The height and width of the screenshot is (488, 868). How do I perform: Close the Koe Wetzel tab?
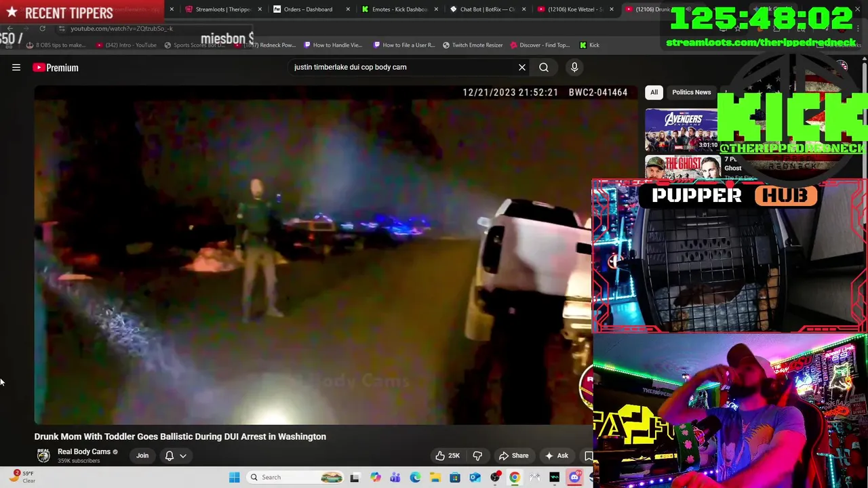612,9
